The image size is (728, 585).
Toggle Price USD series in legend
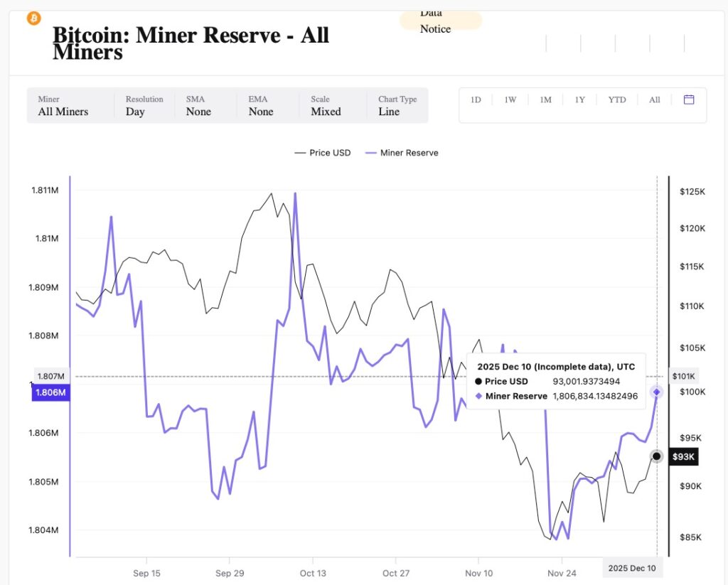322,153
